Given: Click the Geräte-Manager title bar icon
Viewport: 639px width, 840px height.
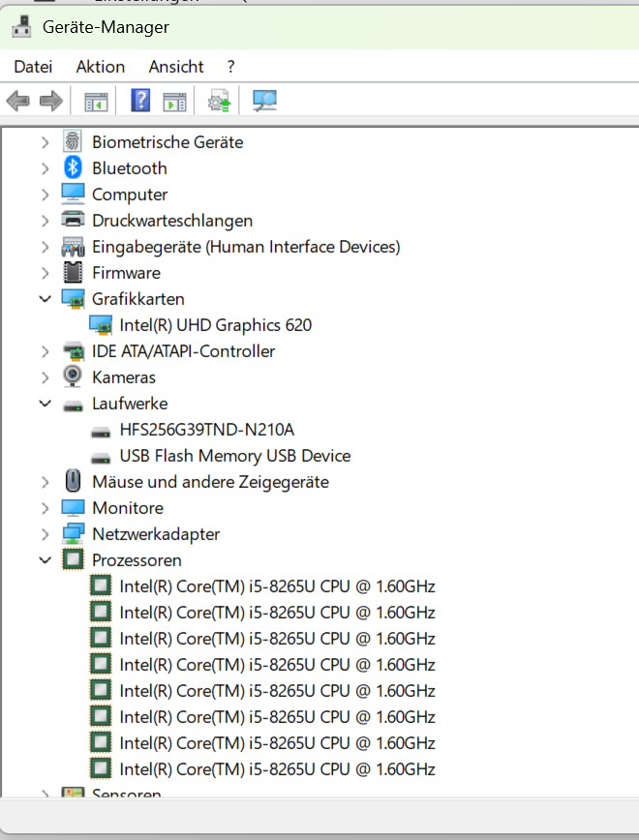Looking at the screenshot, I should tap(21, 27).
